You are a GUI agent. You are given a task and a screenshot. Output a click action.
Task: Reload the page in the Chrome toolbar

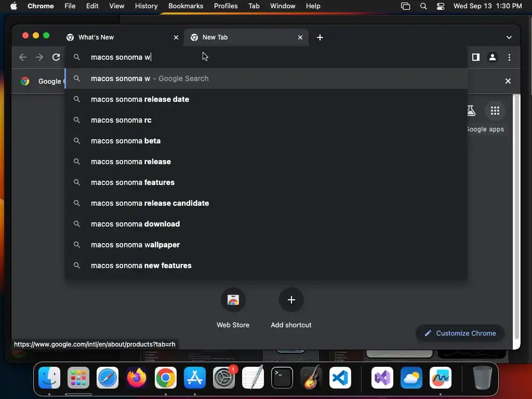(56, 57)
